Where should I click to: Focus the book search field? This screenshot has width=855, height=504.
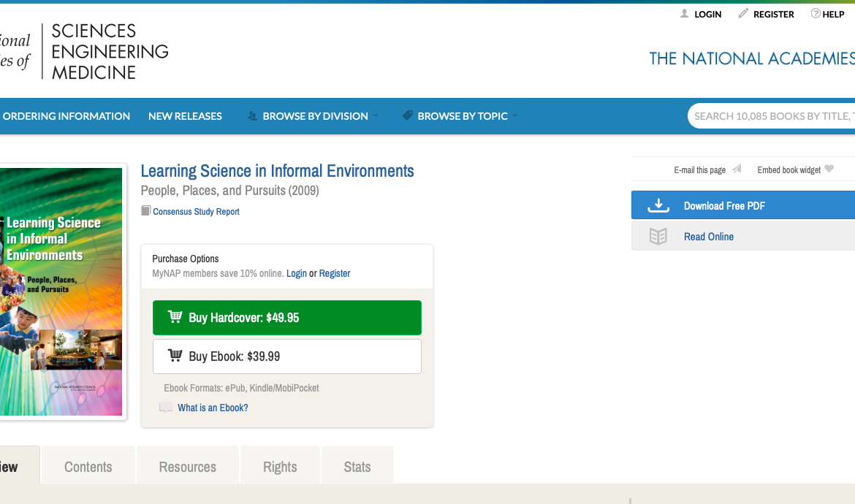(x=771, y=116)
